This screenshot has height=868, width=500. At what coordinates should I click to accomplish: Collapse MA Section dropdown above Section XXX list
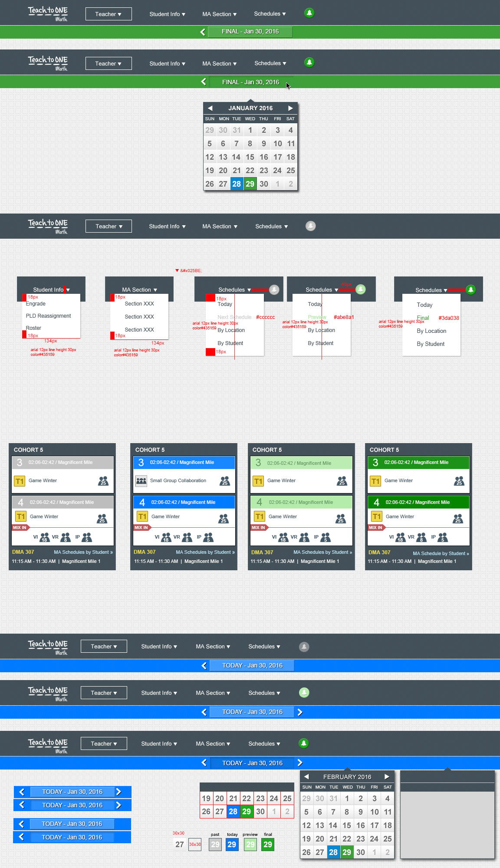pos(139,289)
